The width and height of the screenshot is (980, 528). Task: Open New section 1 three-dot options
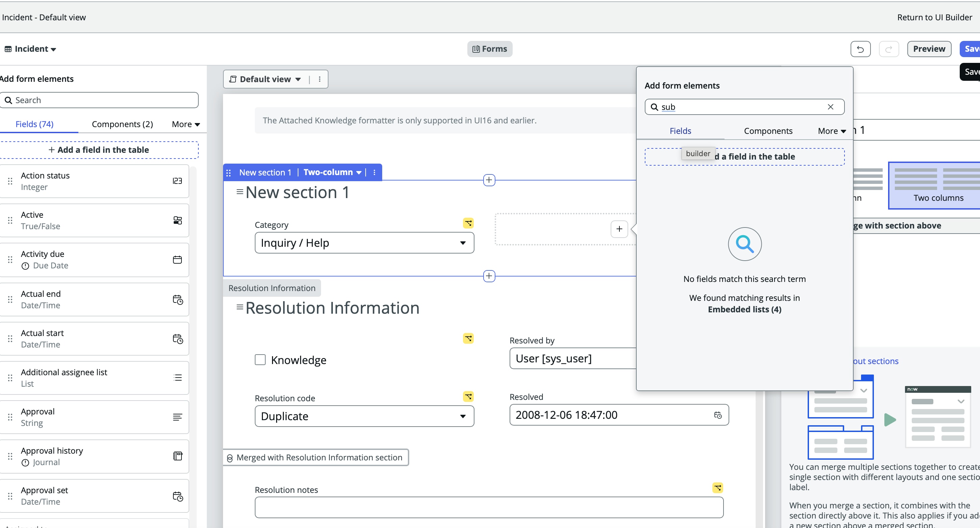374,172
